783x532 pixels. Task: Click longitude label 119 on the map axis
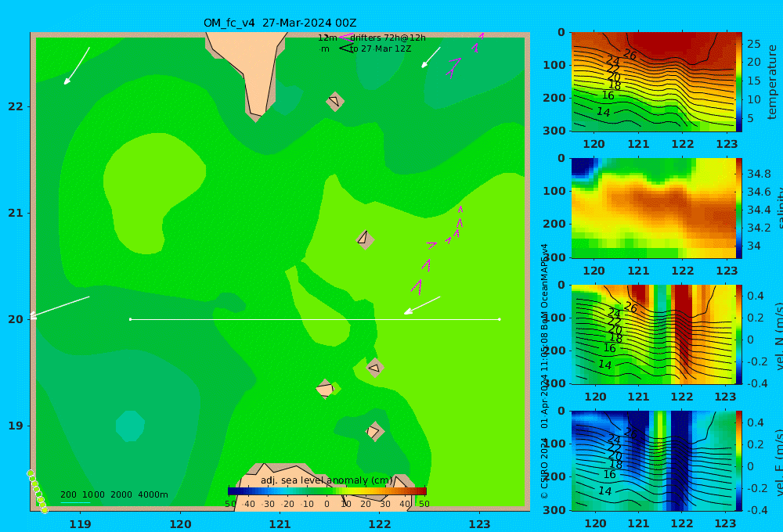click(81, 524)
